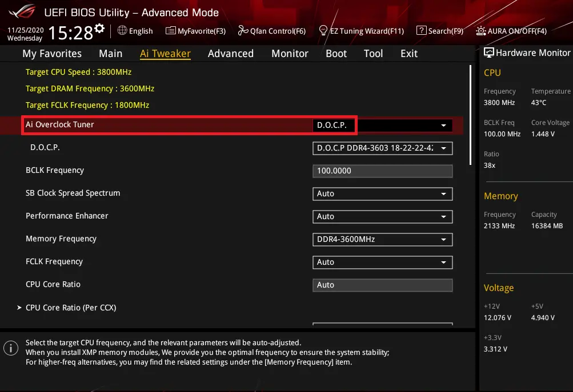Go to the Monitor tab
The height and width of the screenshot is (392, 573).
coord(290,53)
